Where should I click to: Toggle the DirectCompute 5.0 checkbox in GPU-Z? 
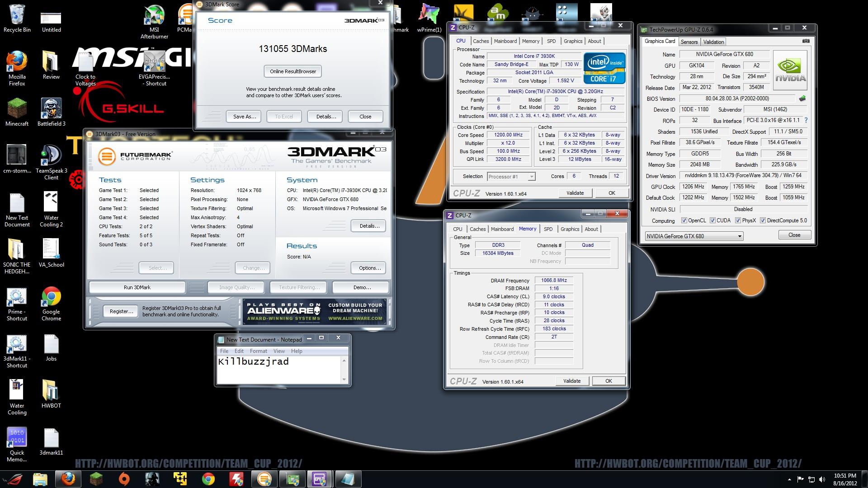[x=763, y=221]
